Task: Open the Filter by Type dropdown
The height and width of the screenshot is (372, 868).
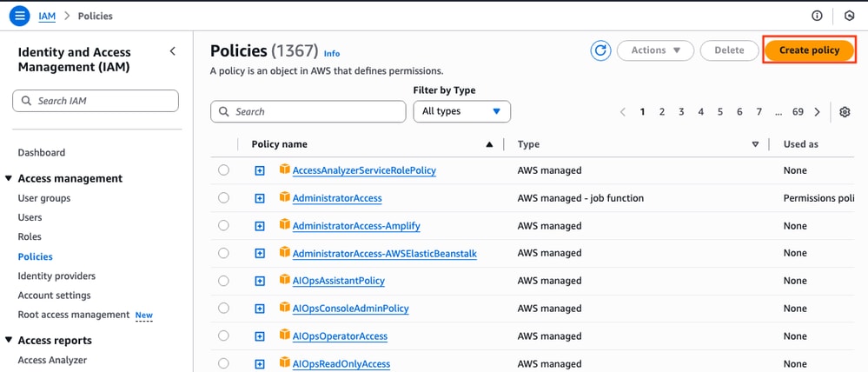Action: coord(461,111)
